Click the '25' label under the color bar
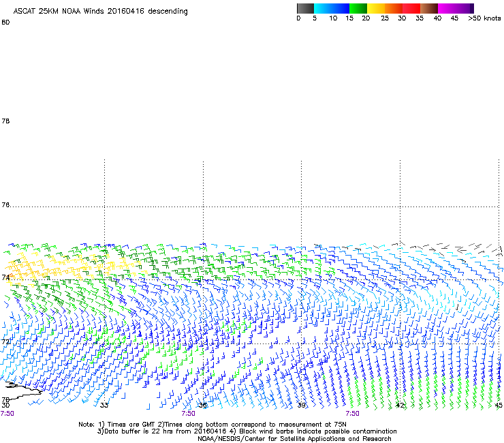Image resolution: width=504 pixels, height=443 pixels. click(385, 18)
